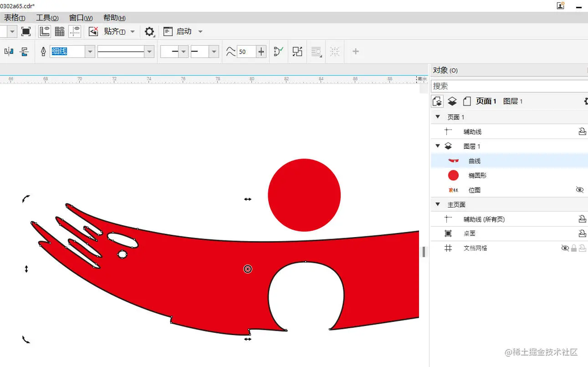The height and width of the screenshot is (367, 588).
Task: Click the full-screen preview icon
Action: coord(26,31)
